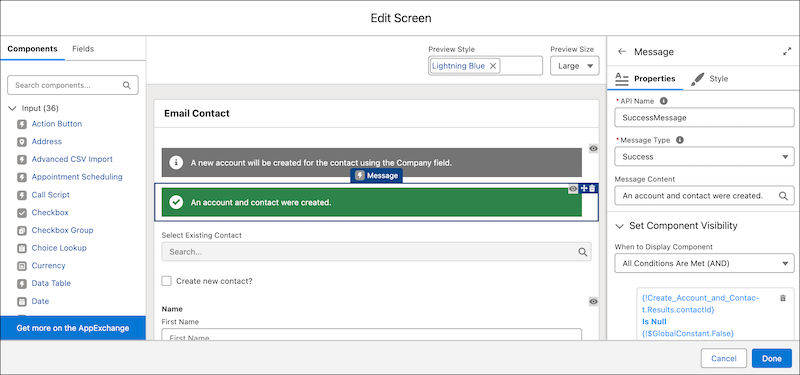The width and height of the screenshot is (800, 375).
Task: Open the When to Display Component dropdown
Action: coord(704,264)
